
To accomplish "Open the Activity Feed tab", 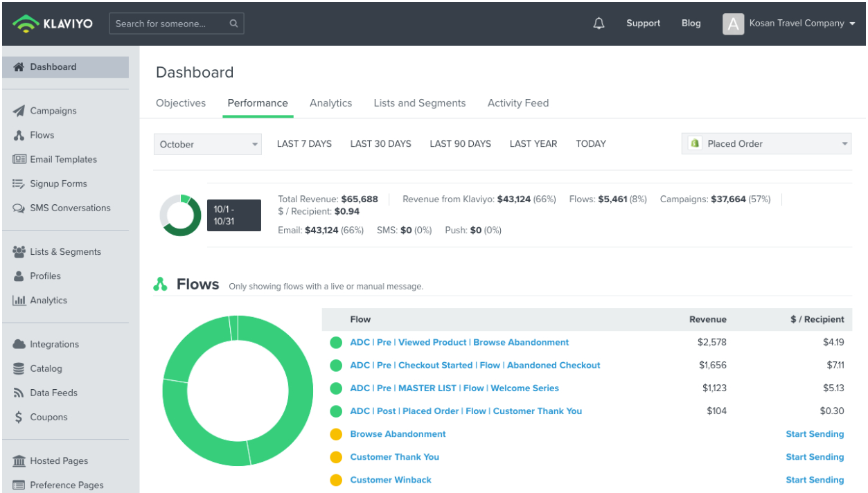I will click(x=518, y=103).
